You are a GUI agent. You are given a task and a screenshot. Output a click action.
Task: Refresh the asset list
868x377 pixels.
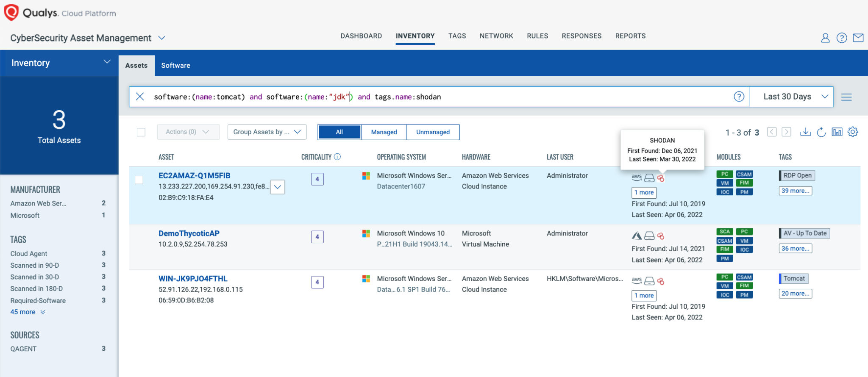point(821,132)
